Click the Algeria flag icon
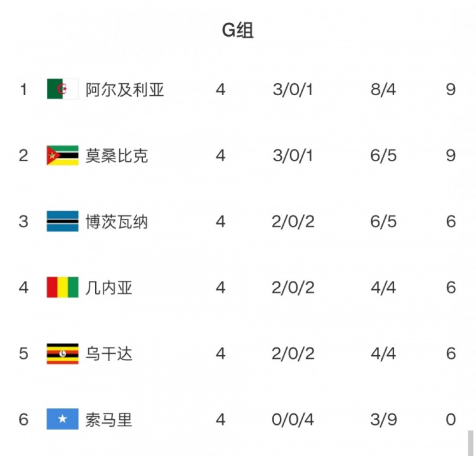 point(62,89)
